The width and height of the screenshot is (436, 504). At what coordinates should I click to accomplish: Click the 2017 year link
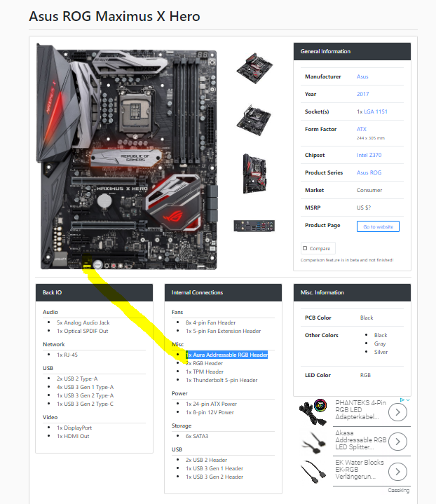pos(362,94)
